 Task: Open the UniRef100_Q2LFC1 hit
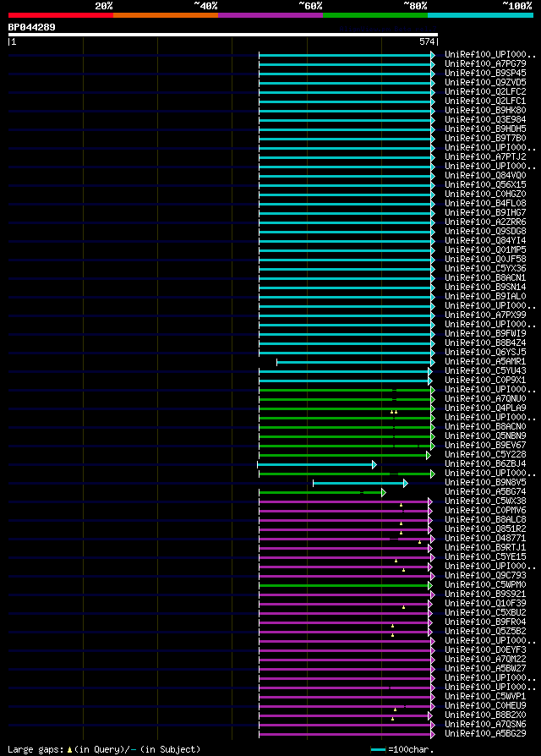click(x=485, y=101)
